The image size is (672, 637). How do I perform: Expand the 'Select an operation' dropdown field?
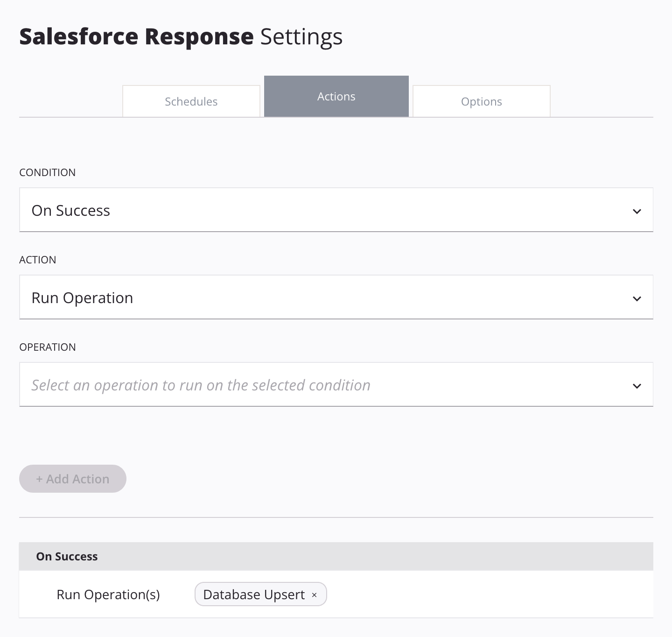(327, 385)
